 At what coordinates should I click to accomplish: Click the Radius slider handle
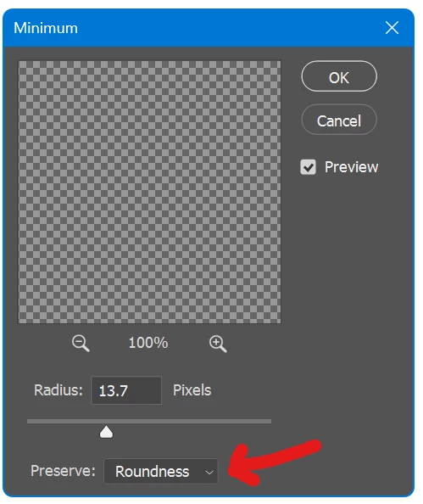pos(106,432)
